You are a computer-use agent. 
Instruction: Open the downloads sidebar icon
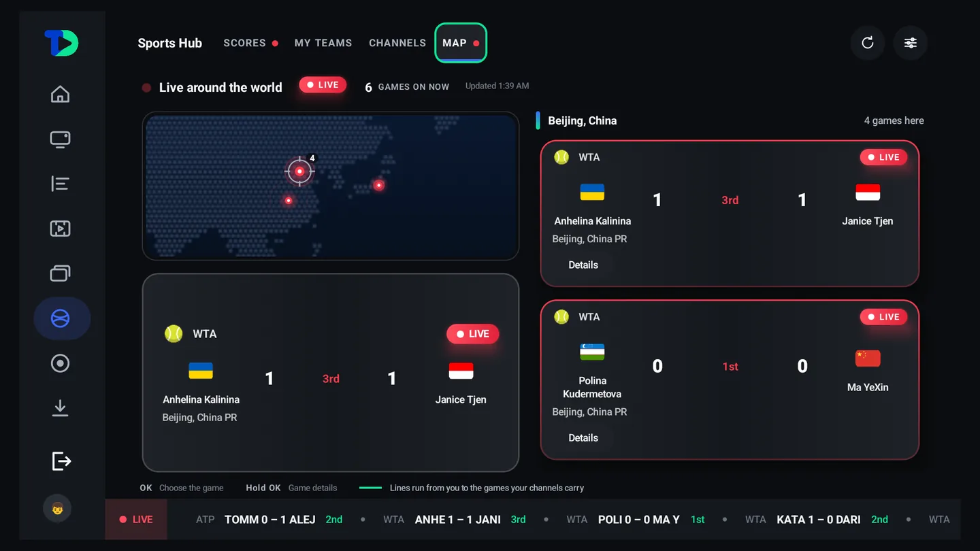[x=61, y=407]
